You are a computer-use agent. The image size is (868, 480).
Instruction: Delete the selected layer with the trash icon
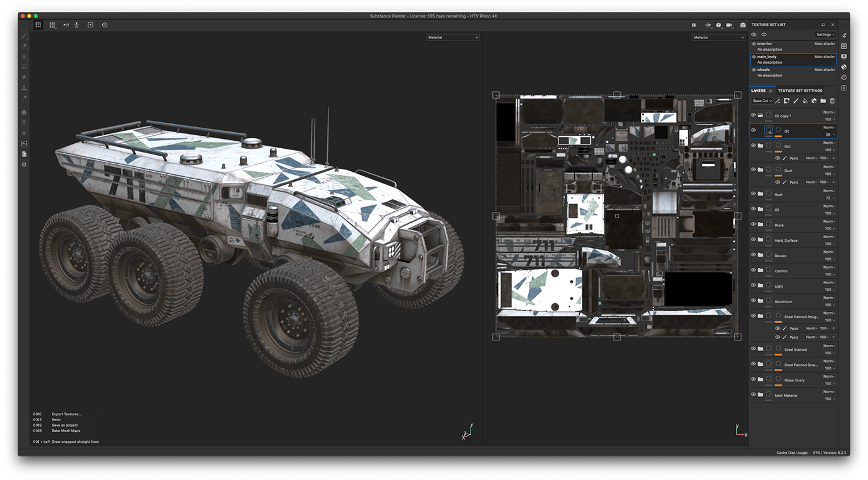tap(833, 100)
